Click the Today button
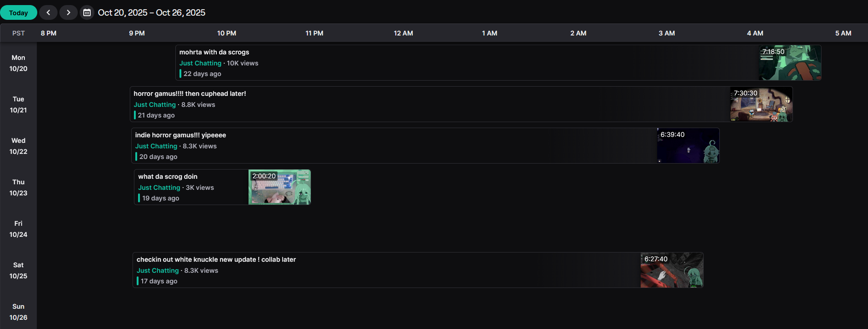The image size is (868, 329). [x=18, y=12]
